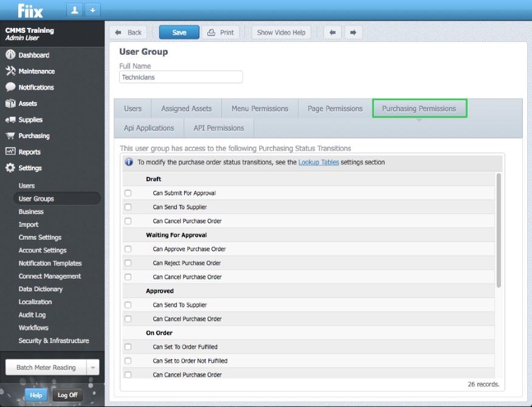Viewport: 532px width, 407px height.
Task: Open Workflows settings item
Action: [x=33, y=327]
